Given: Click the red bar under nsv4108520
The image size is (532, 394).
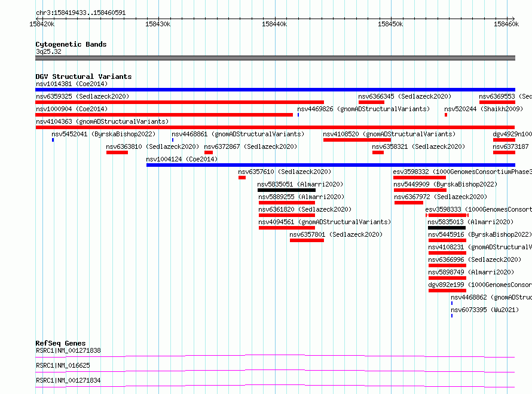Looking at the screenshot, I should (x=357, y=140).
